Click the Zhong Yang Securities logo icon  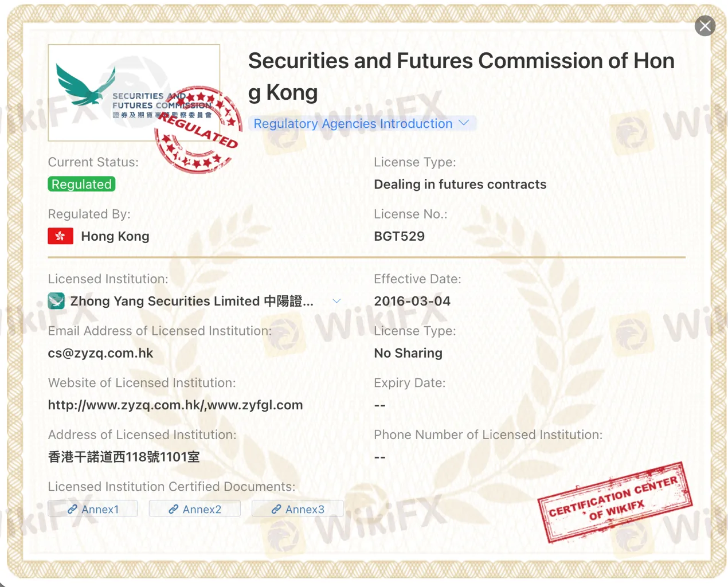pyautogui.click(x=56, y=301)
